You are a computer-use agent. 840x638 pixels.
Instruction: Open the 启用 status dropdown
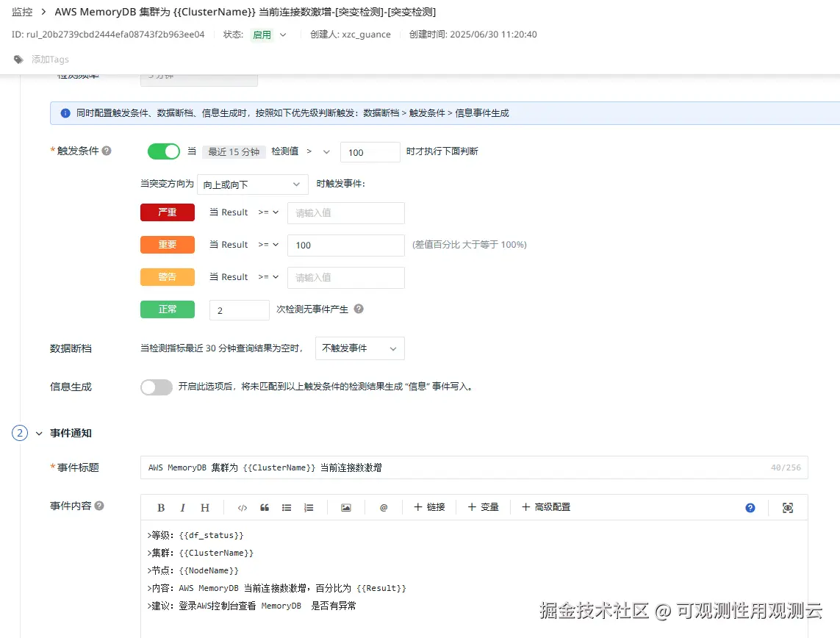pyautogui.click(x=268, y=35)
